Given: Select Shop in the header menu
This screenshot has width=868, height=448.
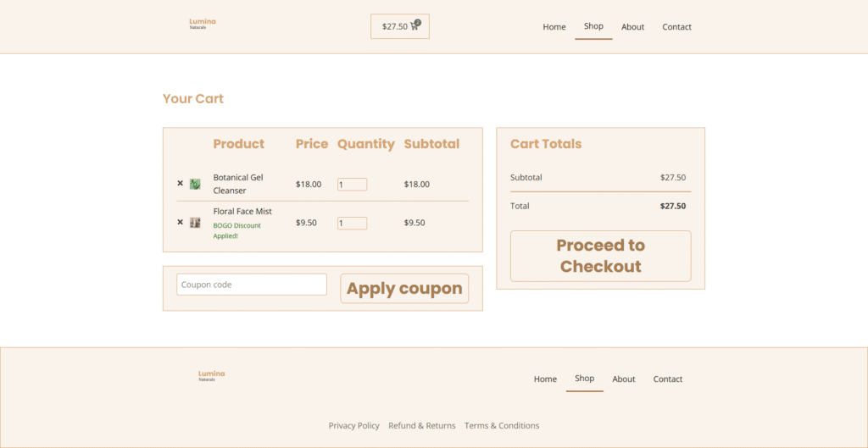Looking at the screenshot, I should 593,26.
